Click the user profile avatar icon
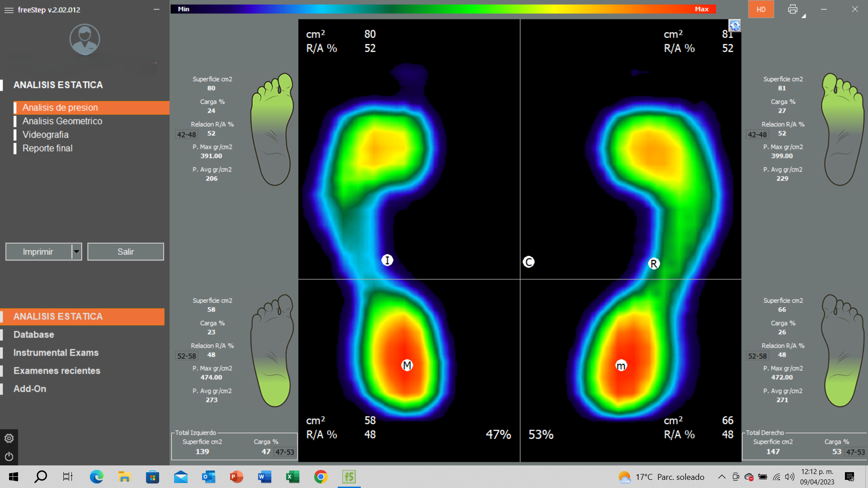The width and height of the screenshot is (868, 488). coord(85,39)
